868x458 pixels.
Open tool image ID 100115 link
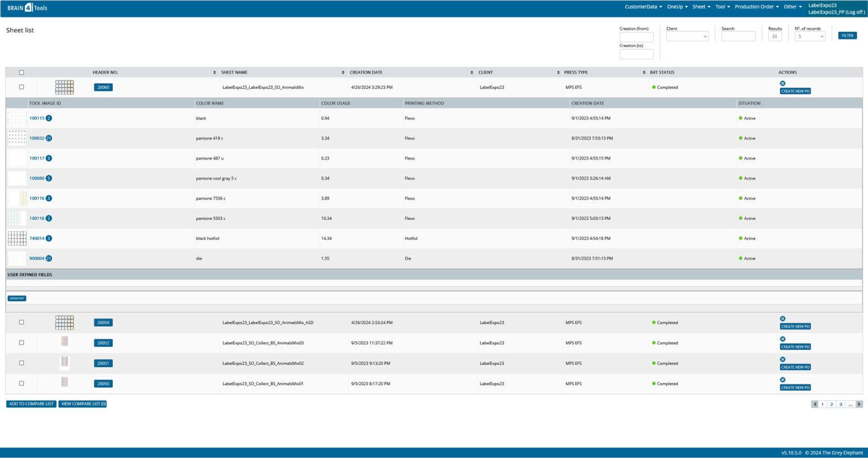click(x=37, y=118)
